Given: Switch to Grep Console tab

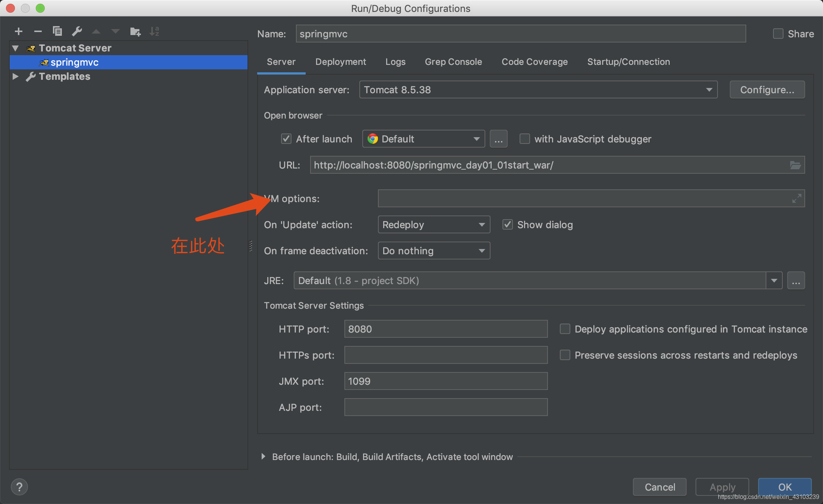Looking at the screenshot, I should (x=453, y=62).
